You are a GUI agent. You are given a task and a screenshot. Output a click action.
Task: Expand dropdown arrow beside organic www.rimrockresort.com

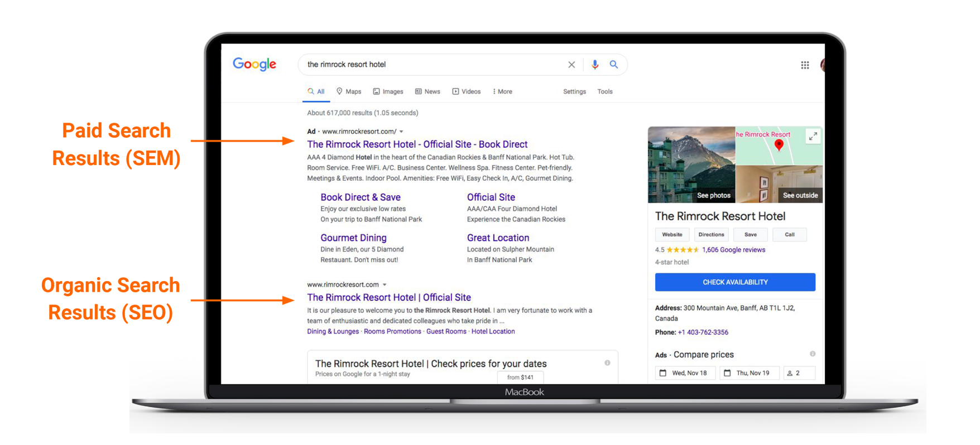(385, 285)
